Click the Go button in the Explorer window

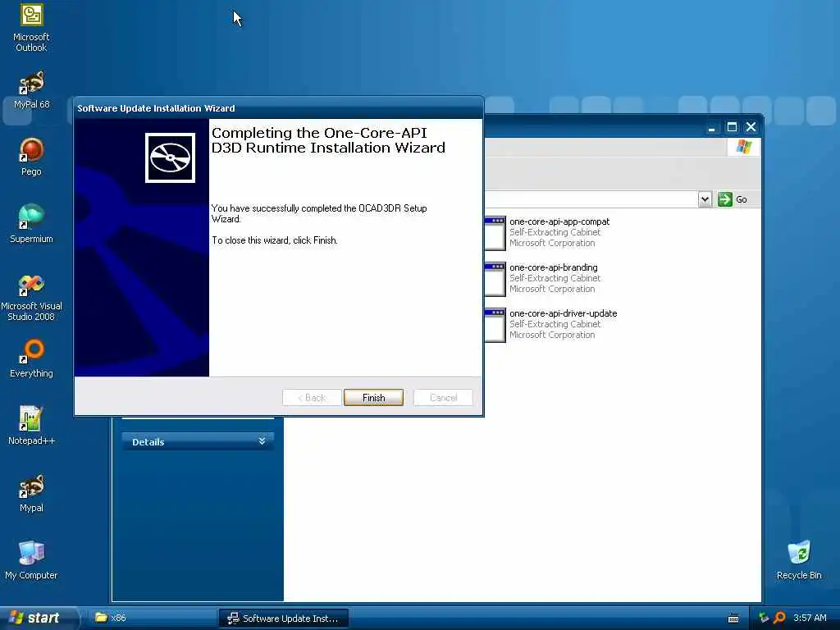coord(733,199)
